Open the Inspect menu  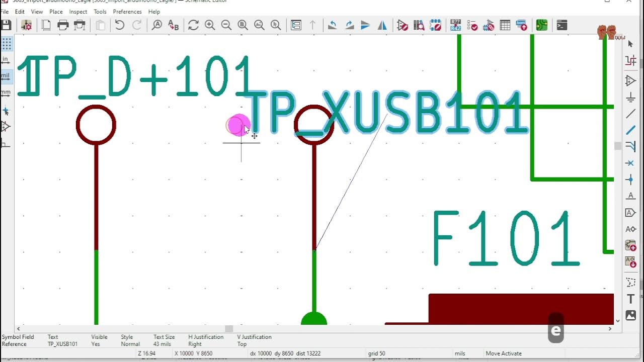click(x=78, y=12)
